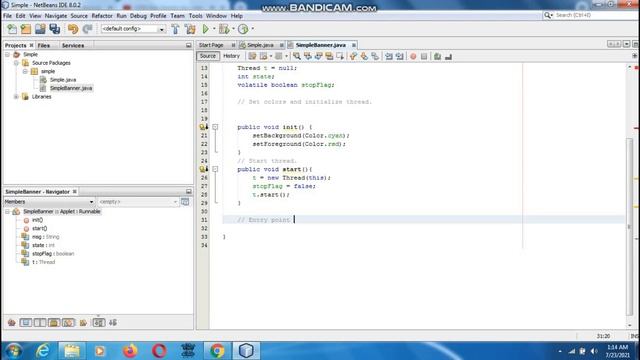
Task: Click the Debug Project icon
Action: (x=224, y=29)
